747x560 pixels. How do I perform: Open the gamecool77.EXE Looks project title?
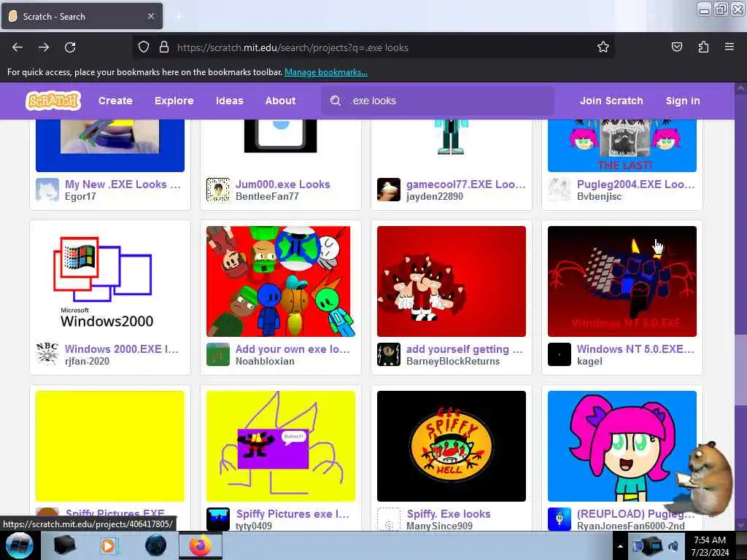tap(466, 184)
